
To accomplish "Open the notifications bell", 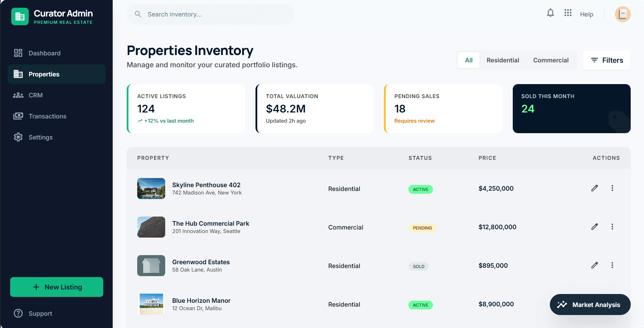I will point(551,13).
